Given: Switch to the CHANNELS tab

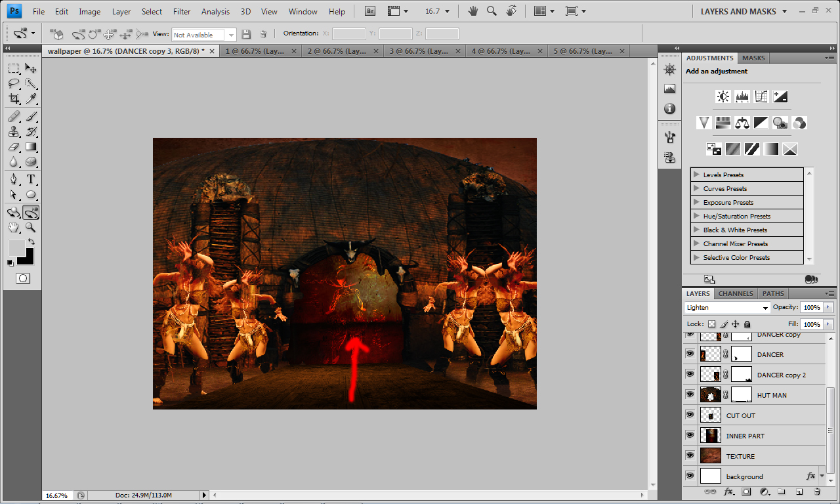Looking at the screenshot, I should point(735,293).
